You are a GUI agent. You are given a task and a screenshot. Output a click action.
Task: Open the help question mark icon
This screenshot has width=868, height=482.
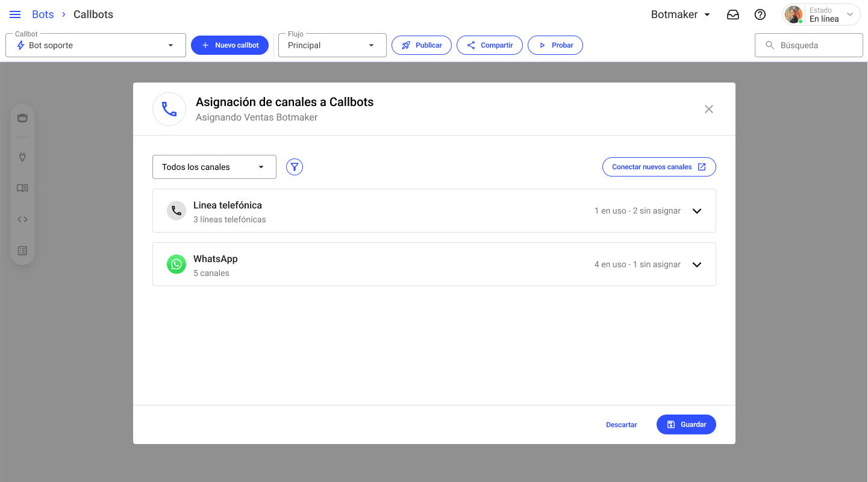coord(760,14)
